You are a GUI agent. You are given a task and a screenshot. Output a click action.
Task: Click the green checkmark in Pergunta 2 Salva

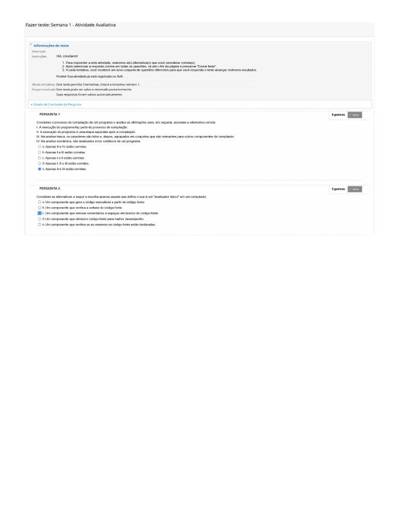click(350, 189)
